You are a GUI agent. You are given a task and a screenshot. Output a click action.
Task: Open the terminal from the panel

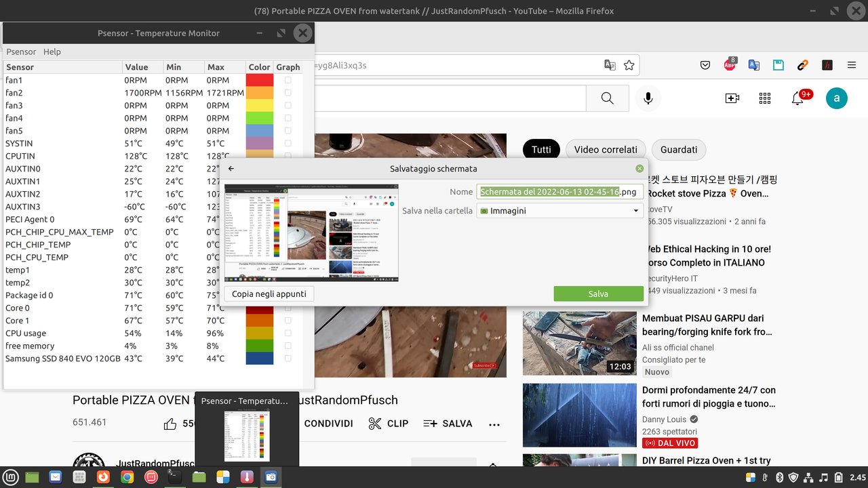174,477
